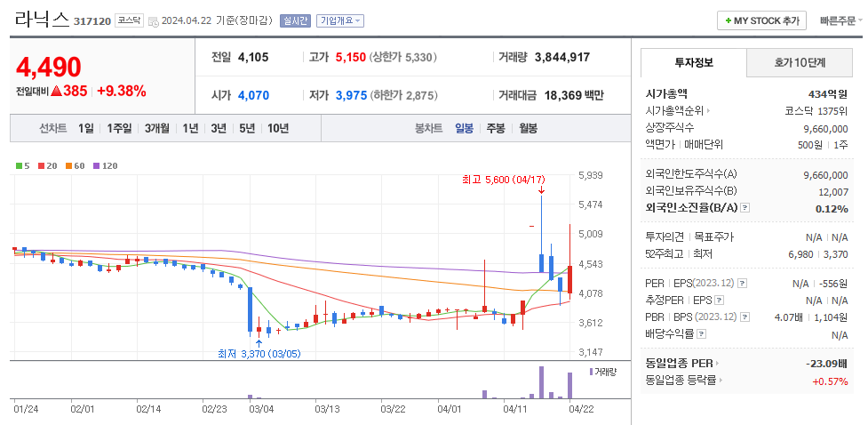Click the 외국인보유주식수(B) value 12,007
The width and height of the screenshot is (868, 425).
[x=833, y=192]
